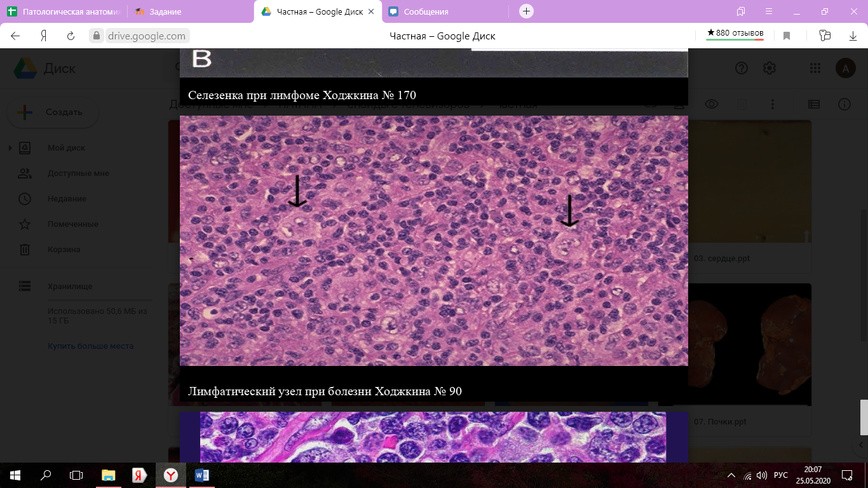Open the volume tray icon
Viewport: 868px width, 488px height.
pos(761,475)
